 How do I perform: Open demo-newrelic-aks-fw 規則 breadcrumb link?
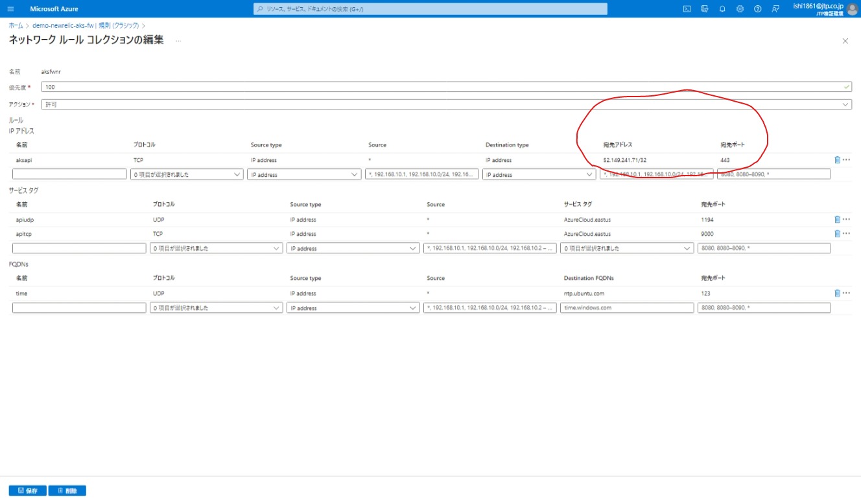[x=86, y=25]
